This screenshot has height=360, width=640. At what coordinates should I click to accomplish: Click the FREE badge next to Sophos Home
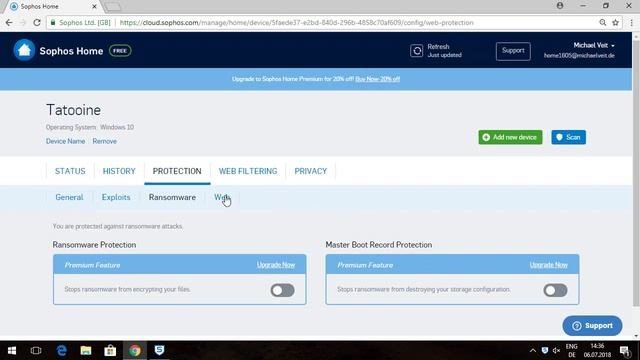tap(120, 51)
